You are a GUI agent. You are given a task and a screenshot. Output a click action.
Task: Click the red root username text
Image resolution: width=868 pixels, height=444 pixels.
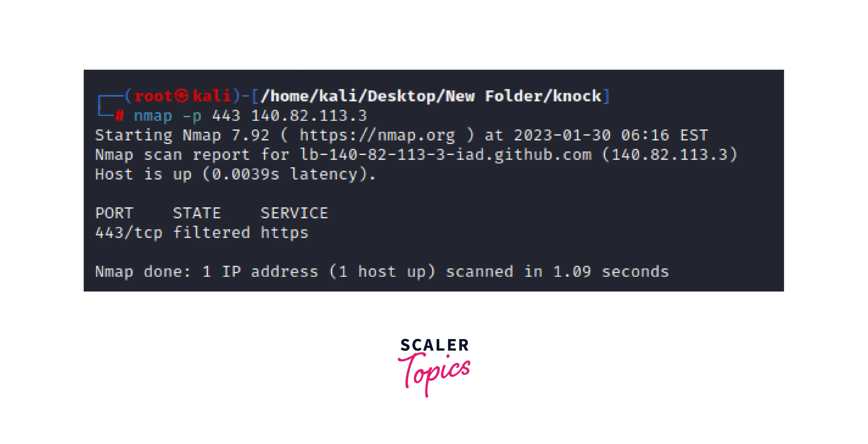153,96
